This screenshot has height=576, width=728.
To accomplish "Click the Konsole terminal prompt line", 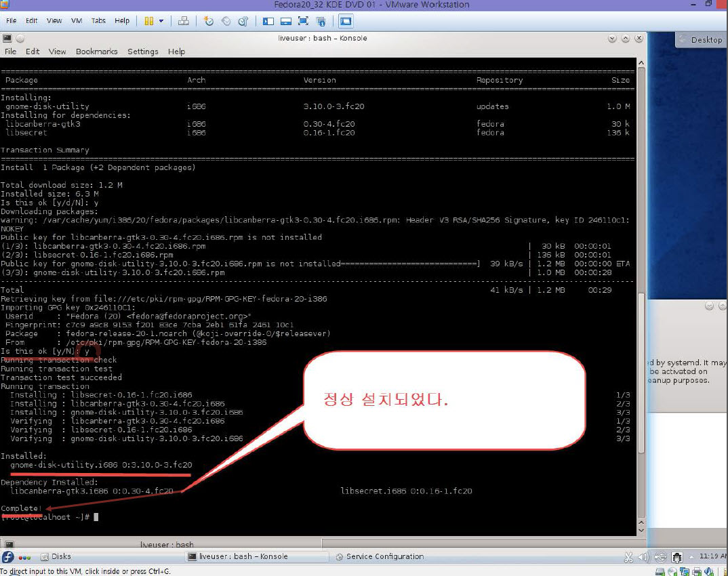I will click(x=49, y=517).
